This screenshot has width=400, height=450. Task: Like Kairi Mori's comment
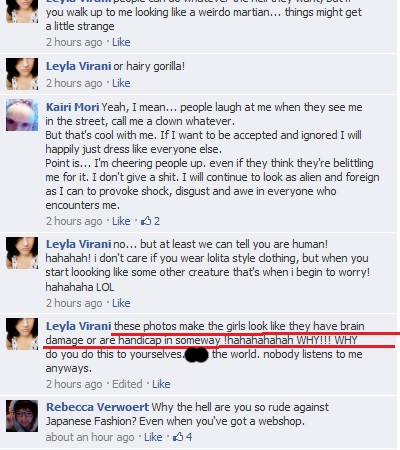(121, 221)
